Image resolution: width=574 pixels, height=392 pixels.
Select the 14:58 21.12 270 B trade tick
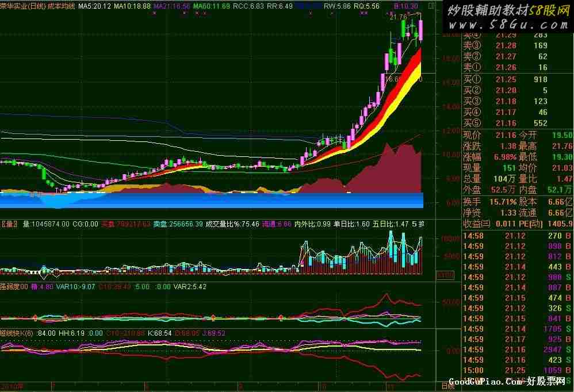tap(517, 236)
